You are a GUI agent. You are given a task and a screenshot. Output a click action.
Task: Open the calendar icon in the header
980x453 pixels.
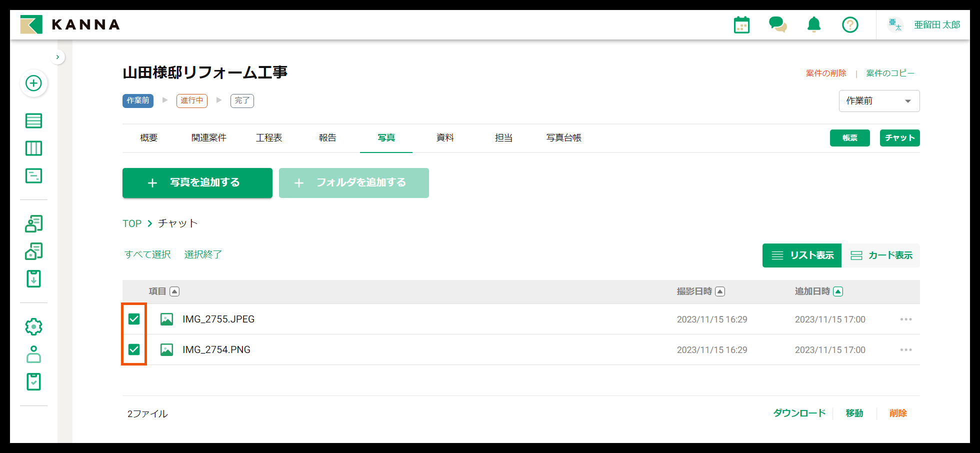pos(741,24)
